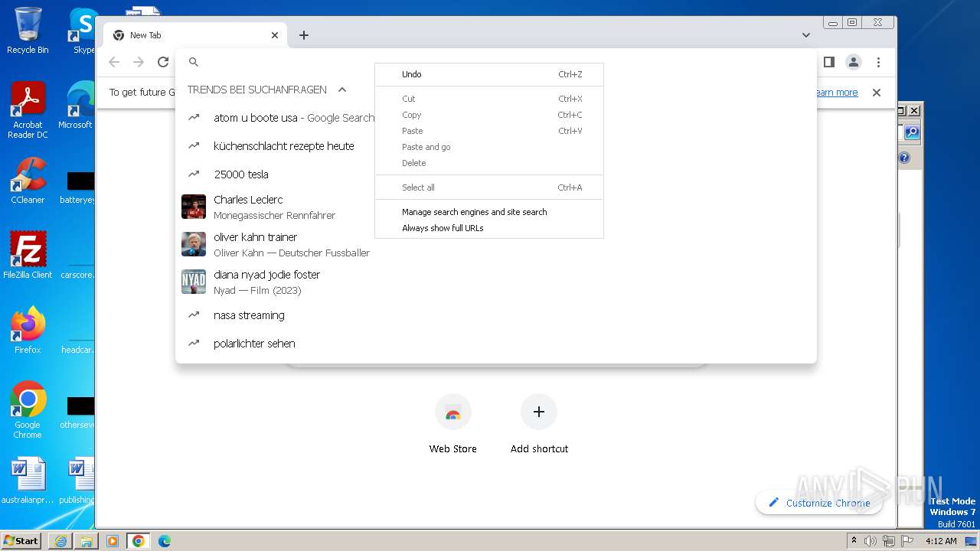Choose Delete from the context menu
Viewport: 980px width, 551px height.
coord(489,163)
